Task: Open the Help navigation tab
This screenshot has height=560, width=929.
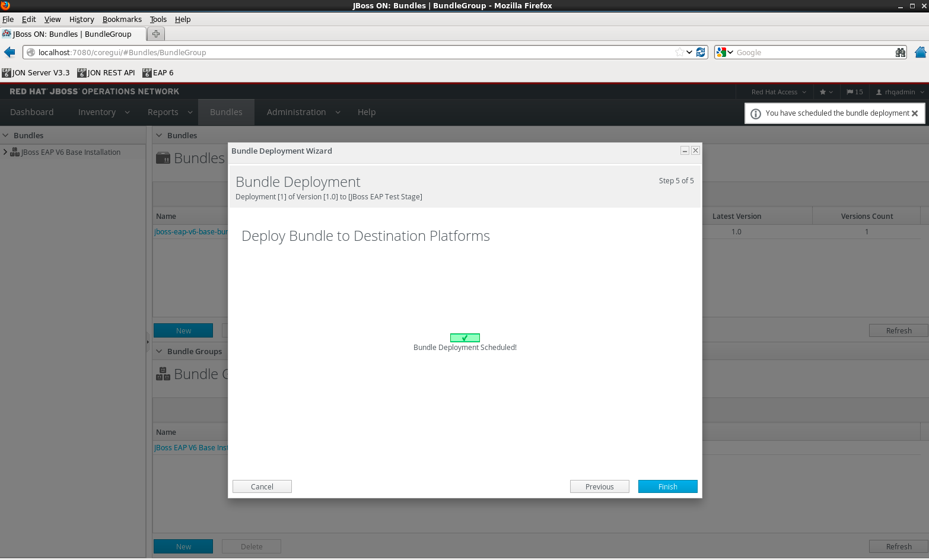Action: coord(367,112)
